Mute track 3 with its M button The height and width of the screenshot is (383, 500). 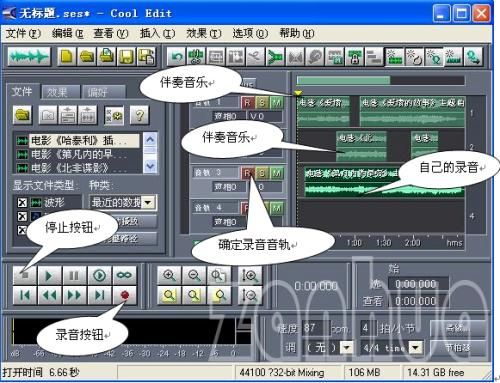(x=276, y=173)
